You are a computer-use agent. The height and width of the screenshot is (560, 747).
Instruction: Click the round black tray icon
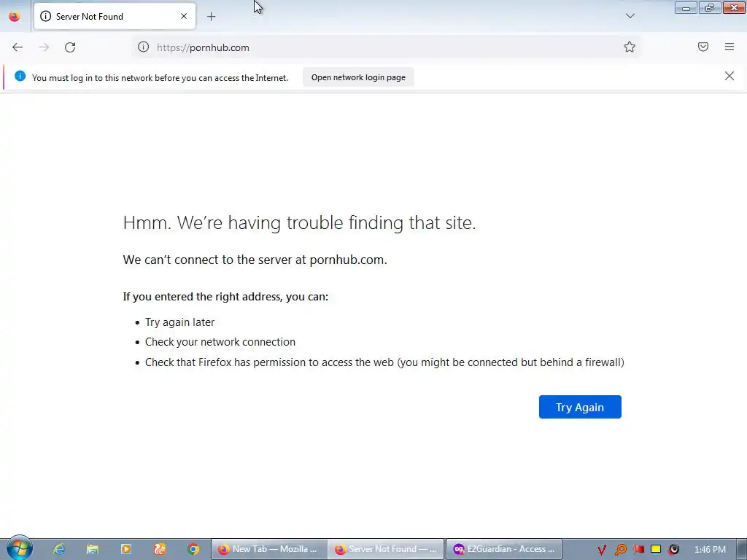click(x=673, y=550)
